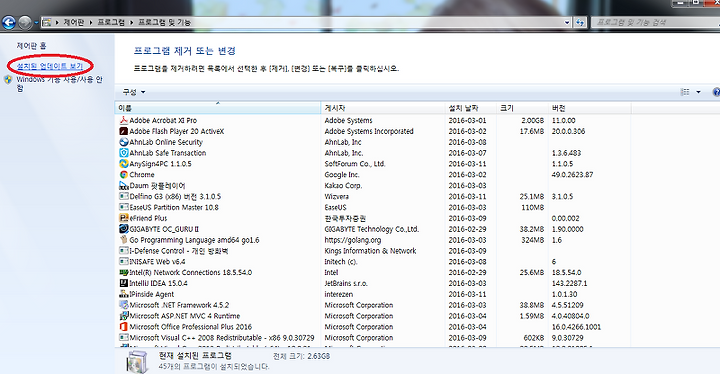Click the I-Defense Control icon
Viewport: 720px width, 374px height.
(x=124, y=251)
